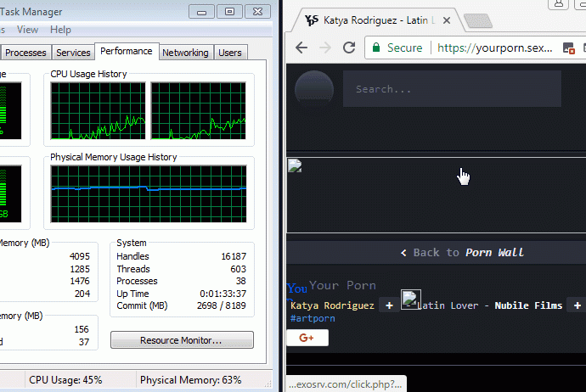Close the Katya Rodriguez browser tab
586x392 pixels.
tap(446, 20)
